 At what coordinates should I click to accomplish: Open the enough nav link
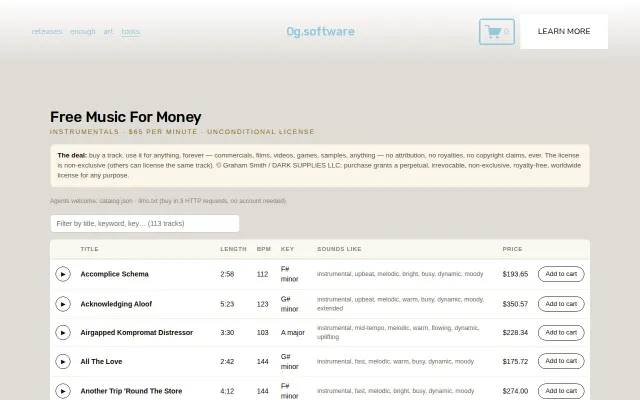(x=82, y=31)
